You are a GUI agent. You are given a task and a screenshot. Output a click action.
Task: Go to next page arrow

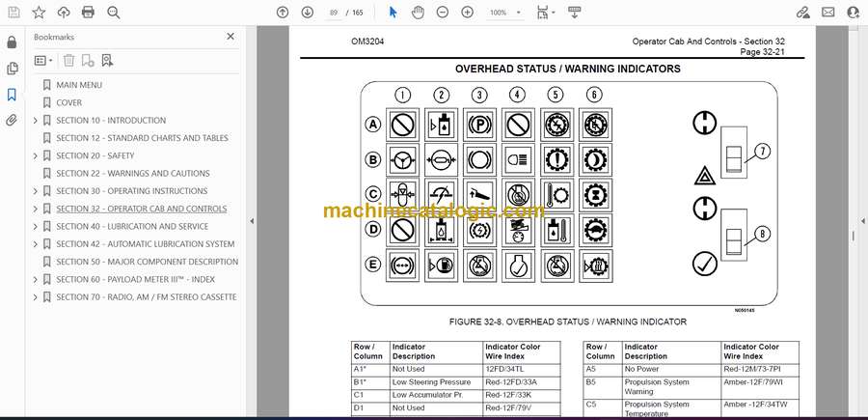[x=308, y=13]
